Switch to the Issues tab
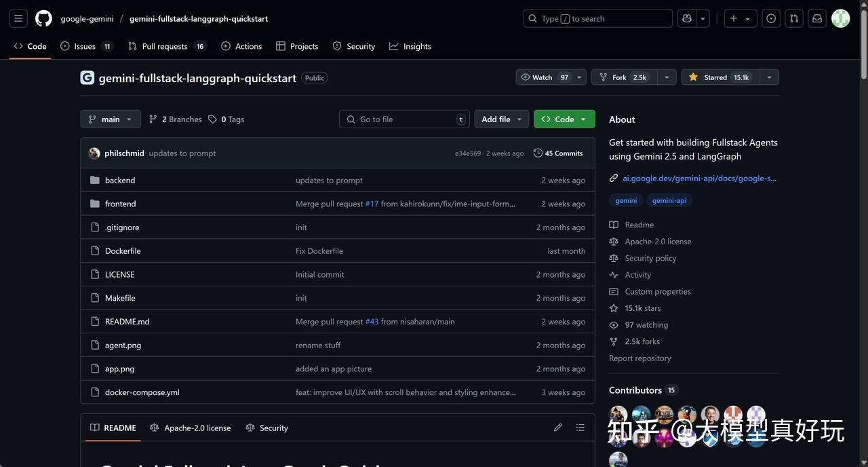The width and height of the screenshot is (868, 467). click(x=81, y=46)
